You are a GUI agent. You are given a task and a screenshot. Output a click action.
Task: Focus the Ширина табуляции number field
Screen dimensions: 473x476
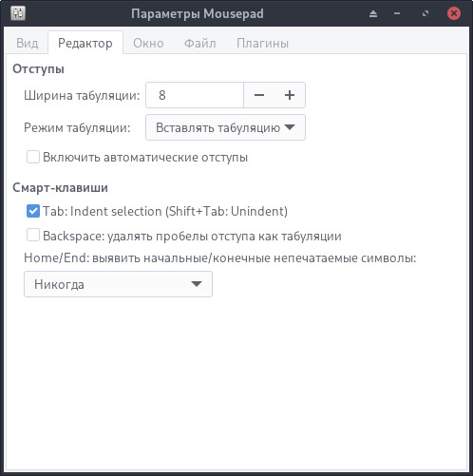click(195, 95)
